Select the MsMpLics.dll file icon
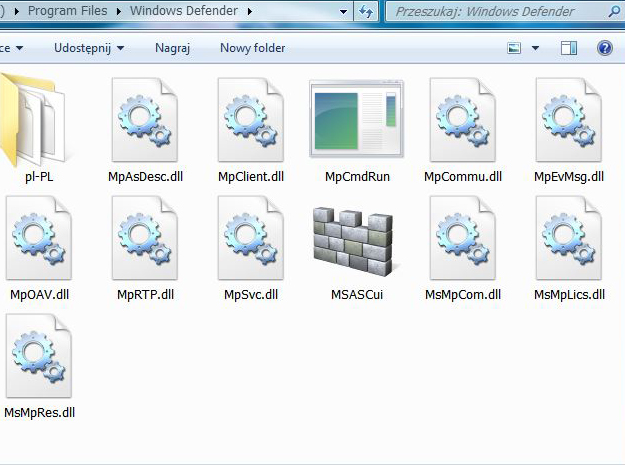The image size is (625, 465). coord(569,238)
